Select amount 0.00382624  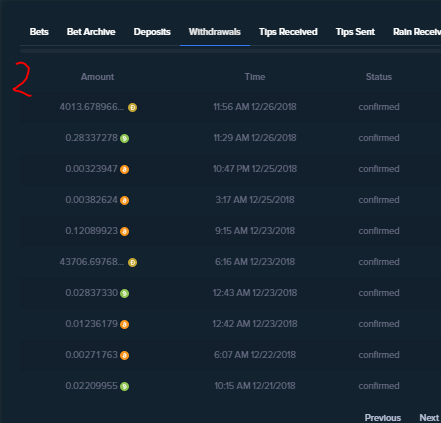coord(91,200)
